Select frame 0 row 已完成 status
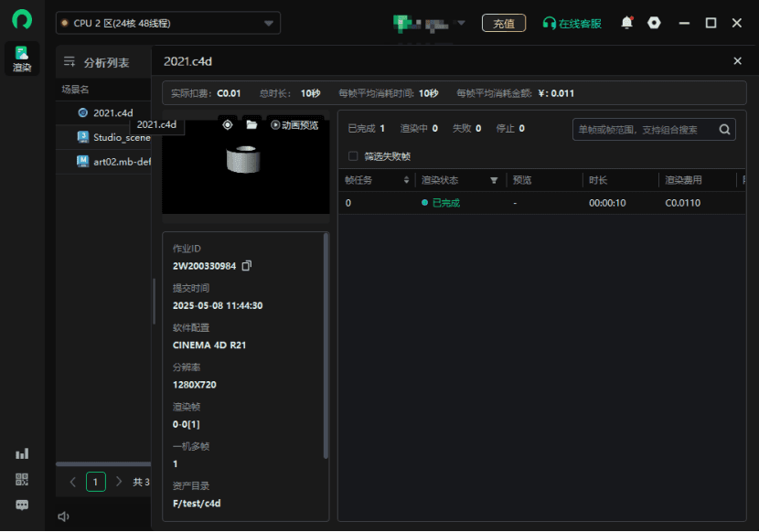 click(x=441, y=203)
